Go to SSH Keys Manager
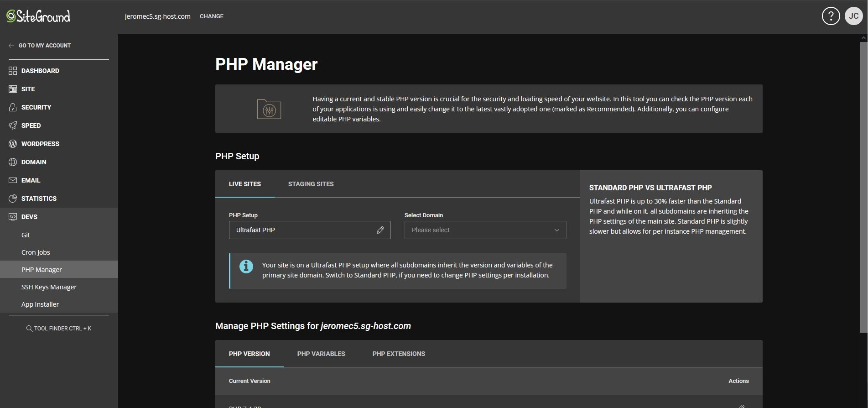Image resolution: width=868 pixels, height=408 pixels. click(x=59, y=287)
